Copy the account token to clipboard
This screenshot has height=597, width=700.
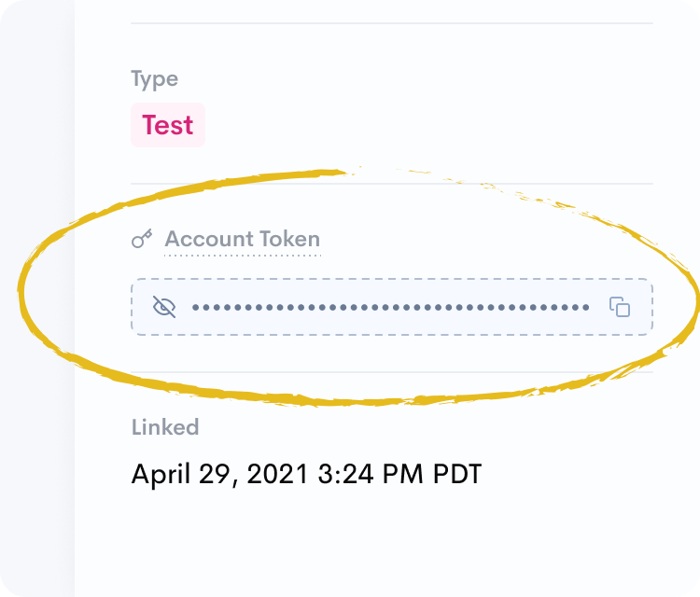620,306
